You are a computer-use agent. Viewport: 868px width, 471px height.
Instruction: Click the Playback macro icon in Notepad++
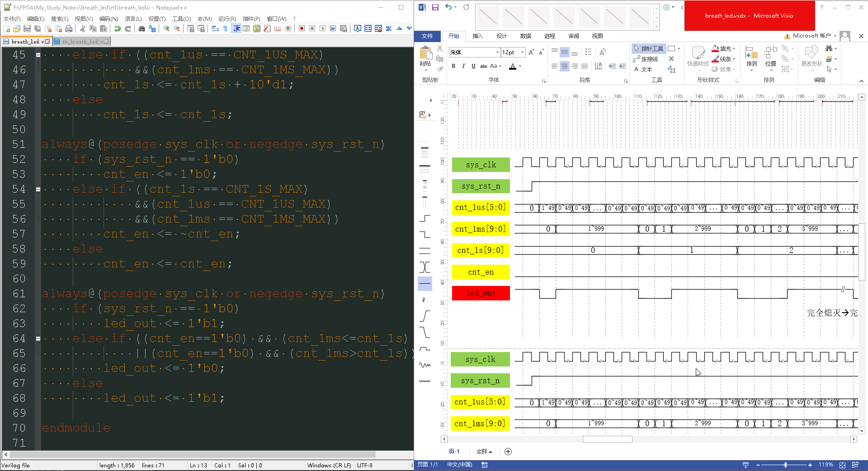(x=323, y=29)
